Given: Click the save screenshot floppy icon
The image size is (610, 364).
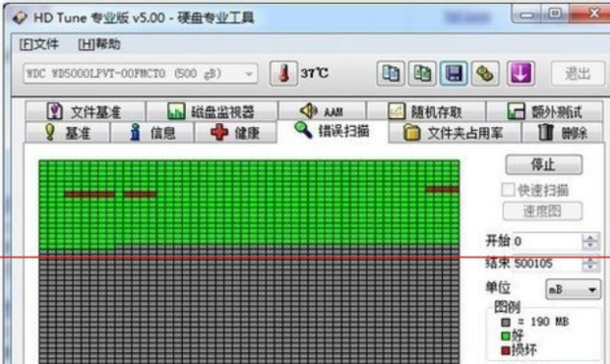Looking at the screenshot, I should 454,73.
